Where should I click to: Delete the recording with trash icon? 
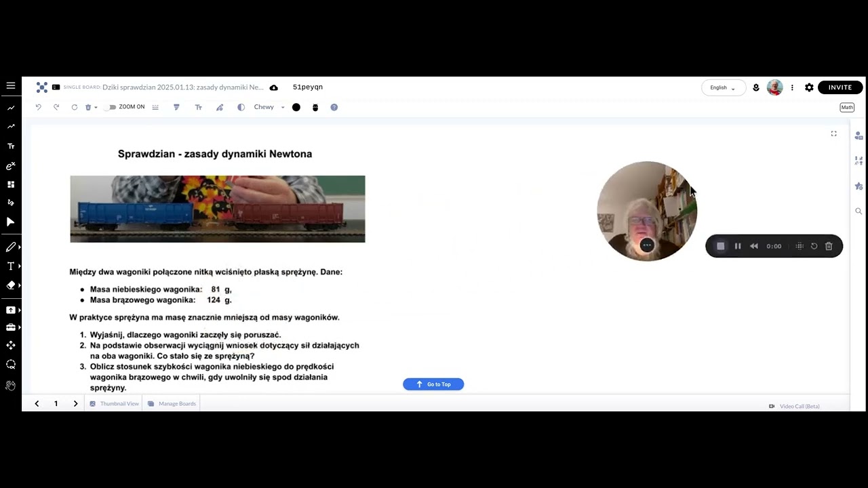point(829,246)
